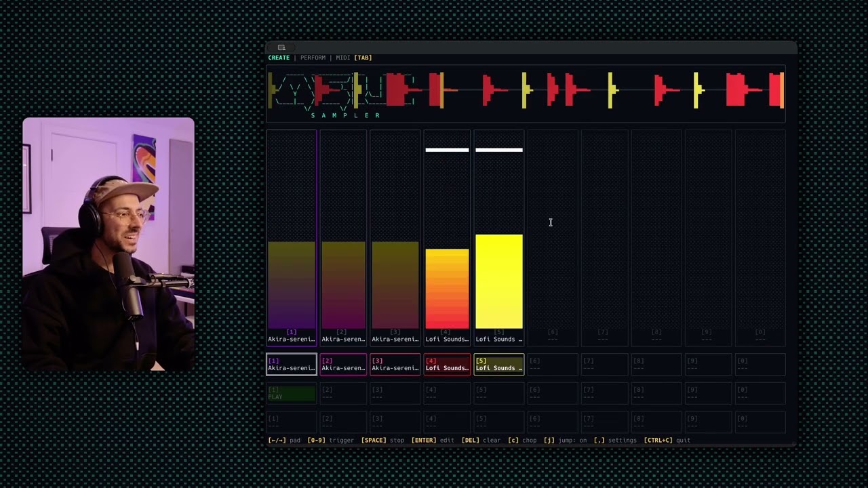The image size is (868, 488).
Task: Click the white peak marker above channel 5
Action: point(499,150)
